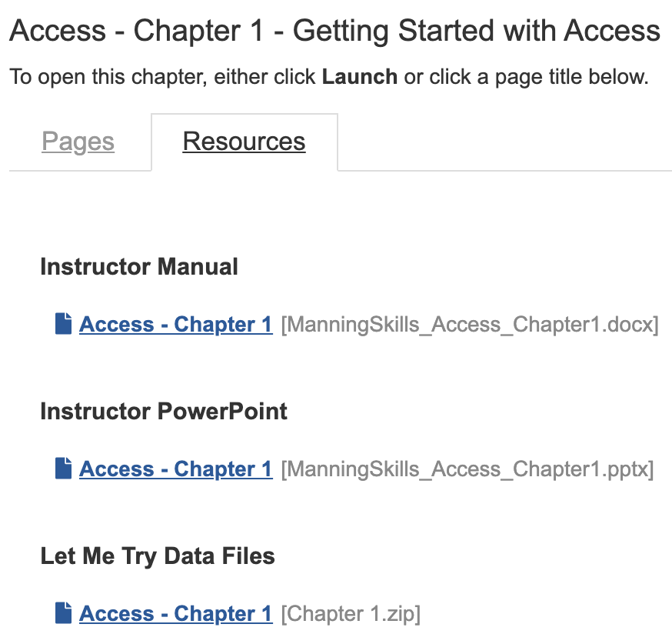The image size is (672, 634).
Task: Switch to the Pages tab
Action: pos(78,142)
